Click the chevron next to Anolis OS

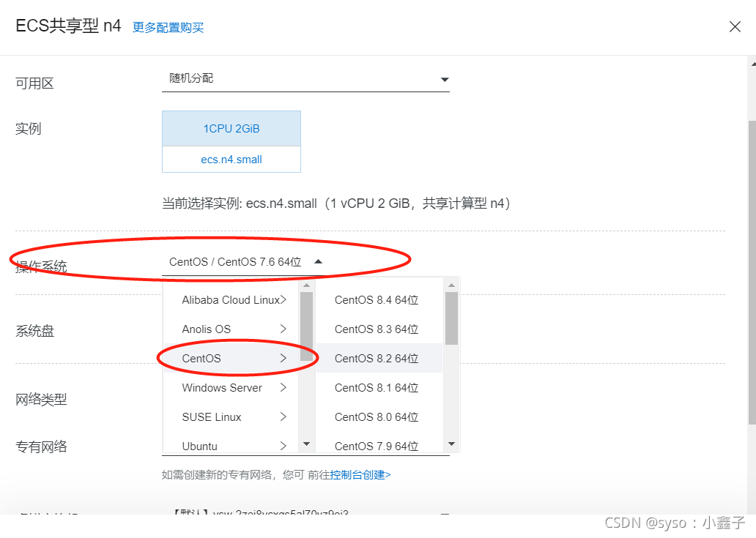[283, 329]
